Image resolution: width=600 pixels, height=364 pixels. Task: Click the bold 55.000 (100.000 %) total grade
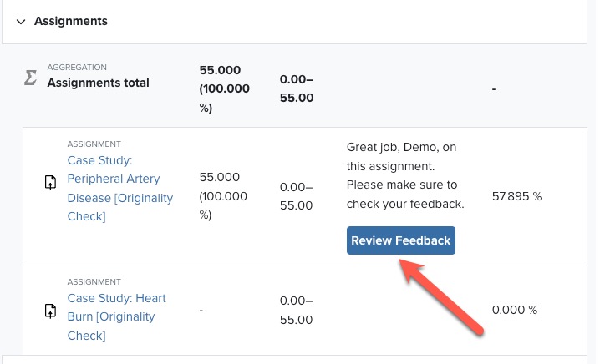224,89
